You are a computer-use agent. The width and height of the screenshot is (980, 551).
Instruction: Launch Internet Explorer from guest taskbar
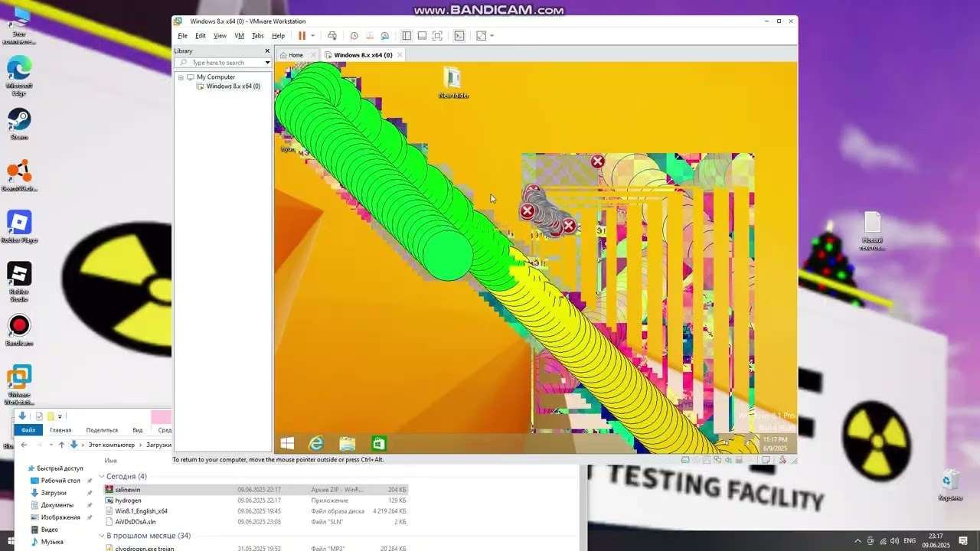(x=316, y=444)
